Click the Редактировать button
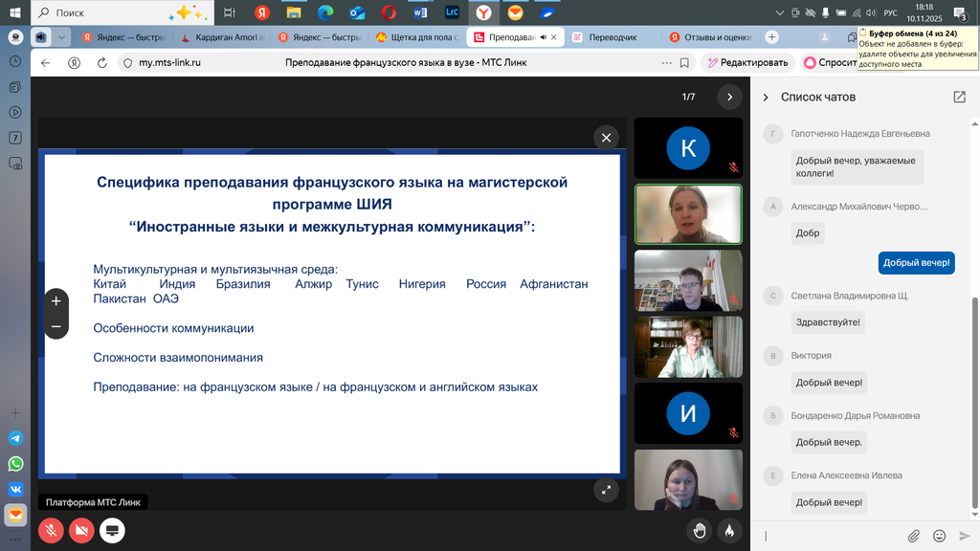This screenshot has width=980, height=551. point(746,62)
